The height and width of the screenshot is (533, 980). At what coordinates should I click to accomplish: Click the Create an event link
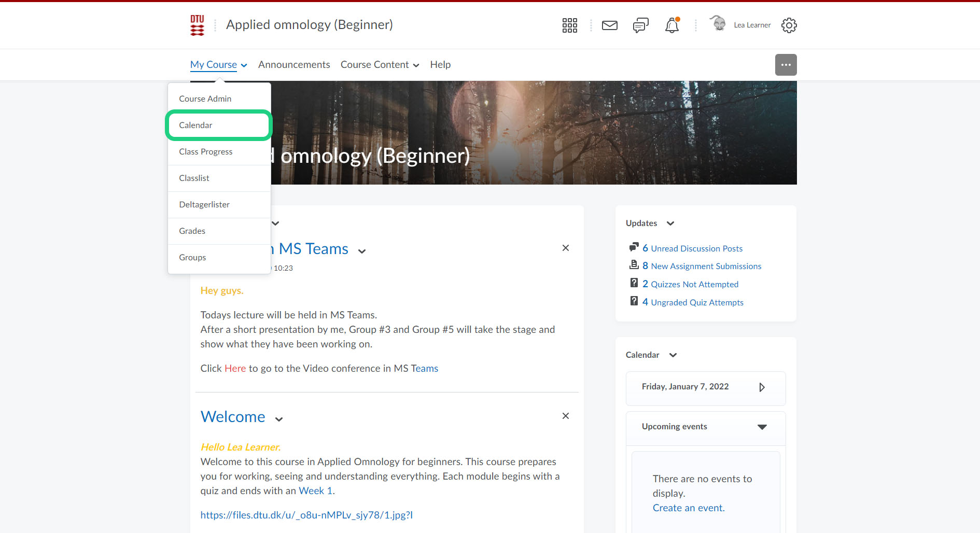click(688, 508)
